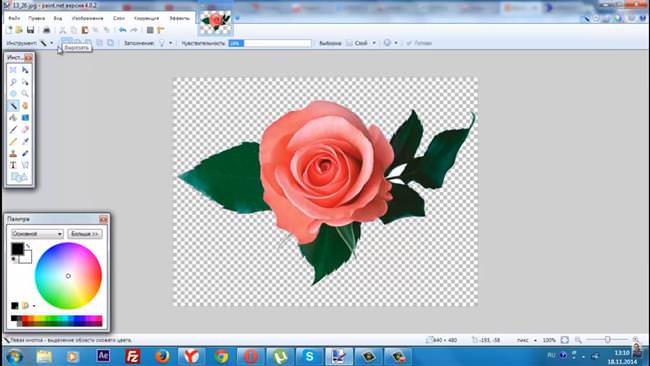The width and height of the screenshot is (650, 366).
Task: Open the Файл menu
Action: coord(14,18)
